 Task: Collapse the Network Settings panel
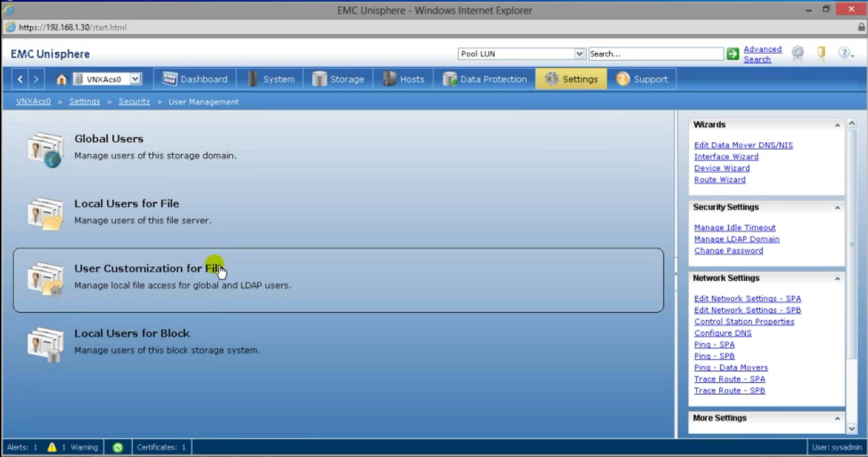pyautogui.click(x=837, y=279)
